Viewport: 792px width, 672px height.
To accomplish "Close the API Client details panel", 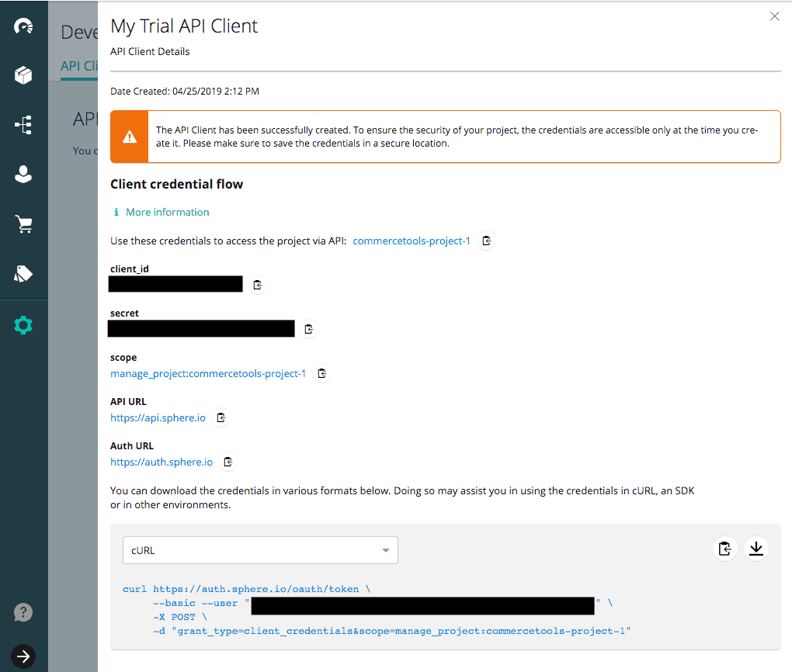I will point(774,16).
